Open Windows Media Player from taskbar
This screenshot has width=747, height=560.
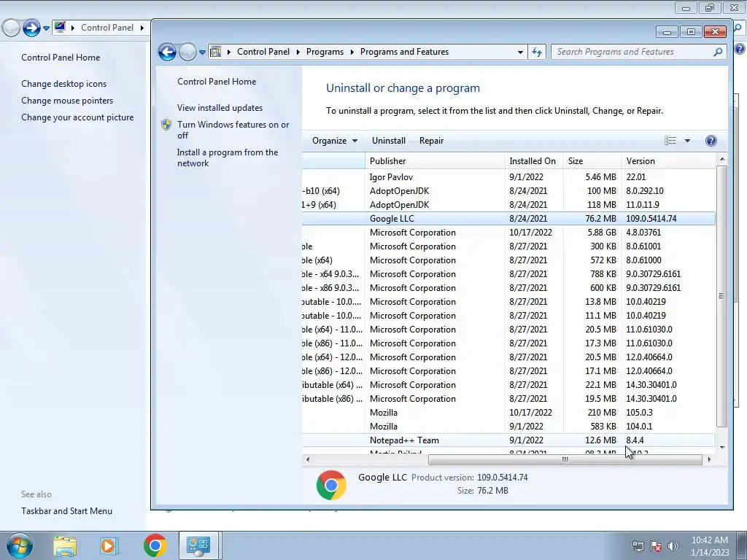tap(109, 545)
